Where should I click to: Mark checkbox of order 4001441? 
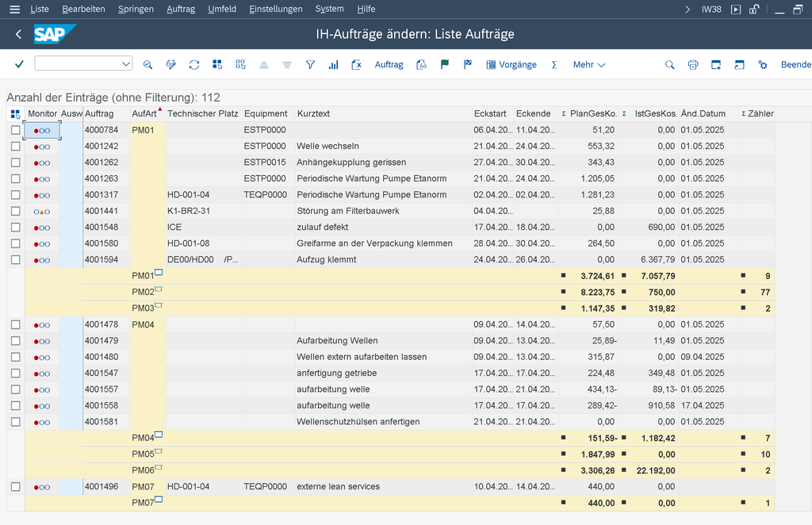coord(16,211)
